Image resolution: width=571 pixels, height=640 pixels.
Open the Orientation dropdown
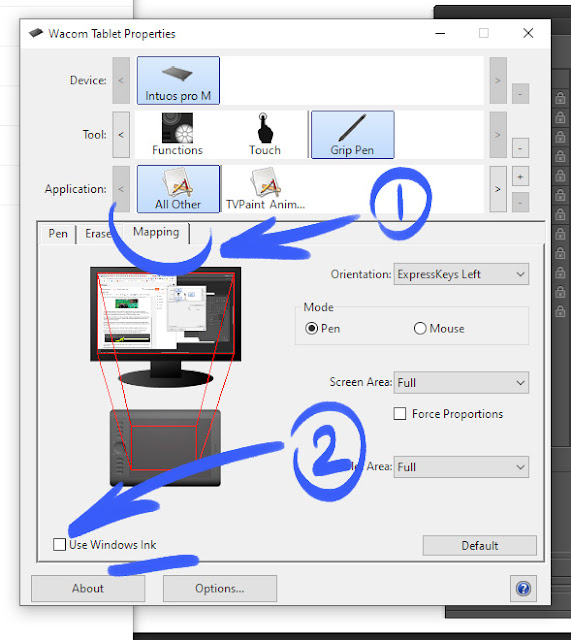tap(461, 274)
